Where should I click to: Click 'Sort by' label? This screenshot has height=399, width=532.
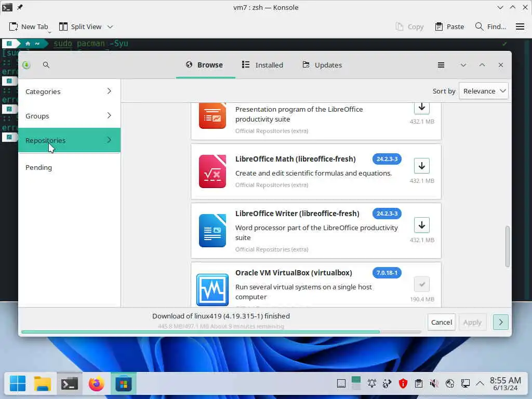coord(444,91)
